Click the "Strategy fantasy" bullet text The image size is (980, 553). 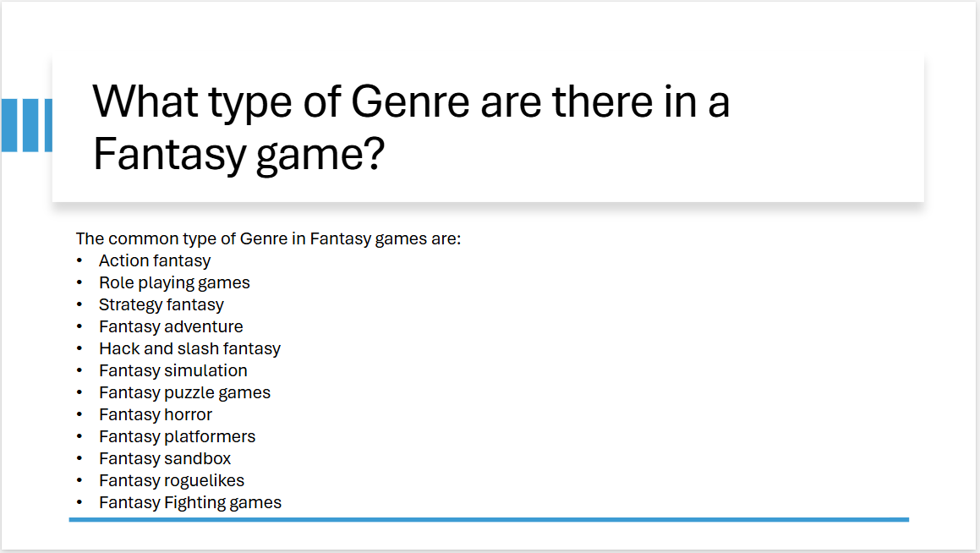tap(162, 305)
